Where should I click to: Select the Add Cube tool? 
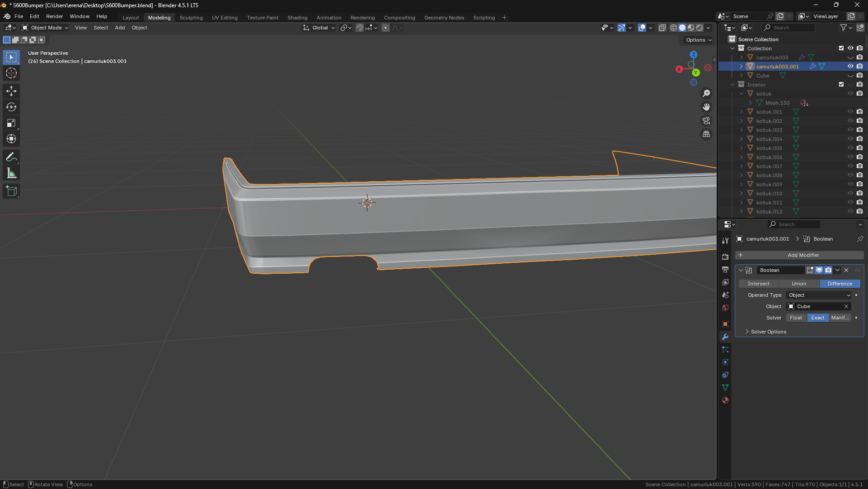(x=11, y=191)
